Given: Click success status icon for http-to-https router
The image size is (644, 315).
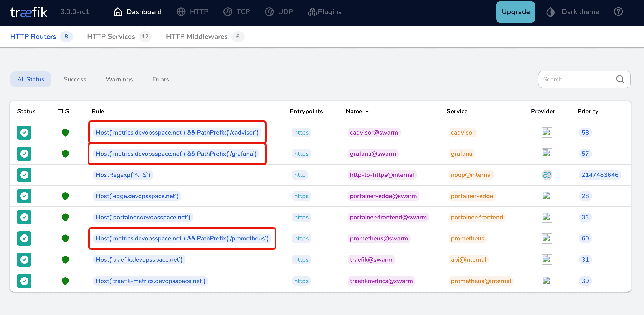Looking at the screenshot, I should [x=24, y=175].
